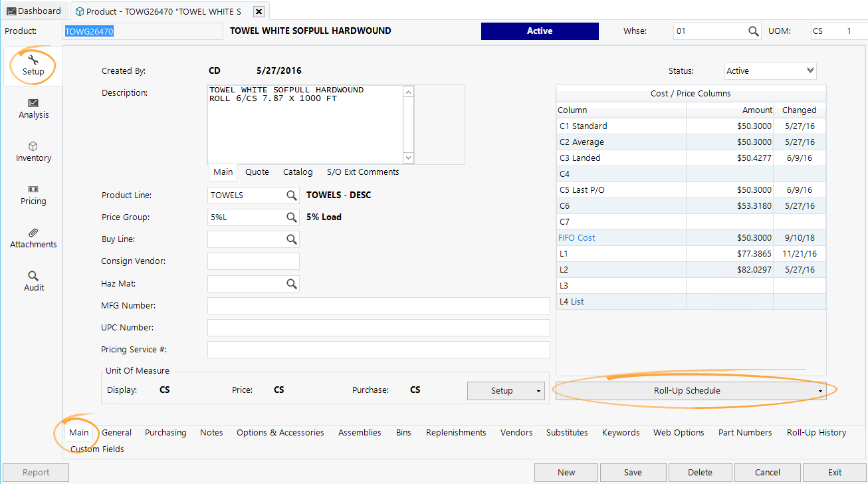Open the Buy Line lookup magnifier

(291, 239)
